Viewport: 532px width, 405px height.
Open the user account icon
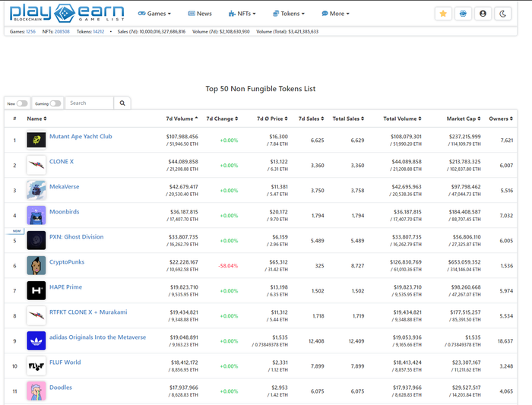point(483,14)
